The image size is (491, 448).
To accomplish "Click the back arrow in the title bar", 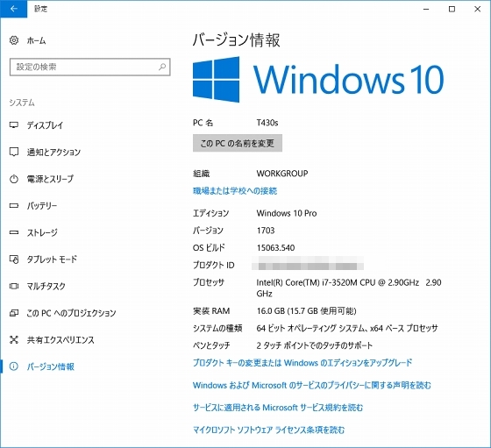I will [x=13, y=9].
